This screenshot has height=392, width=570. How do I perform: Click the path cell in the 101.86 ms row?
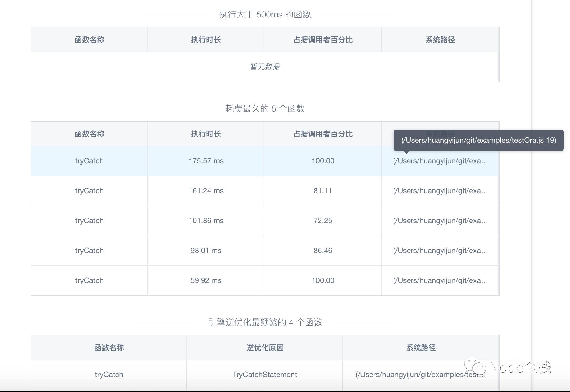[440, 221]
